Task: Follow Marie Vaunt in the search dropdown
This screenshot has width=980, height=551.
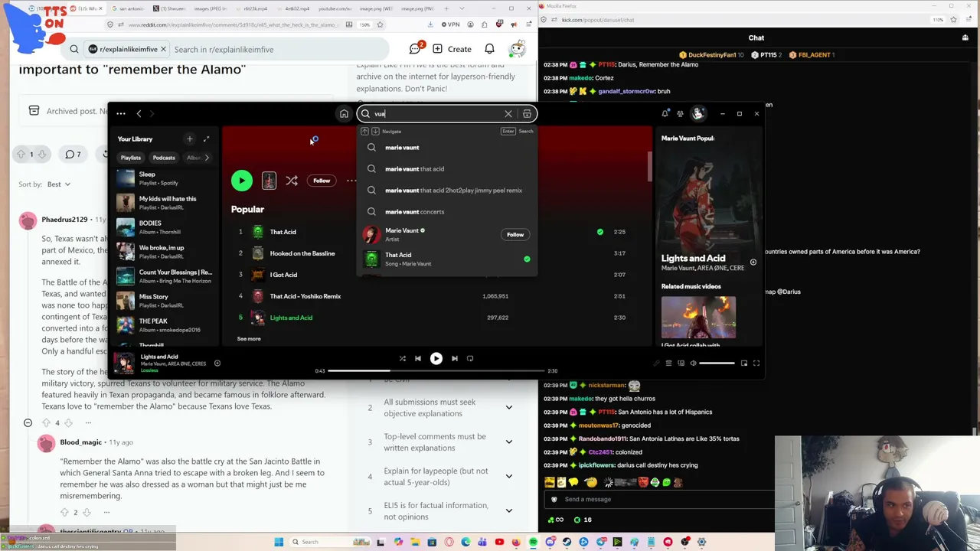Action: click(x=515, y=235)
